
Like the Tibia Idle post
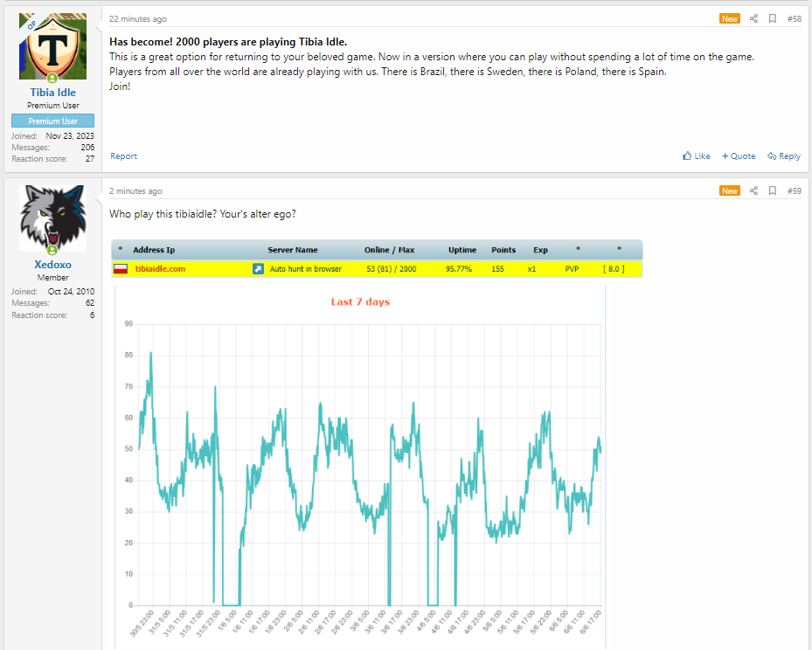[697, 156]
